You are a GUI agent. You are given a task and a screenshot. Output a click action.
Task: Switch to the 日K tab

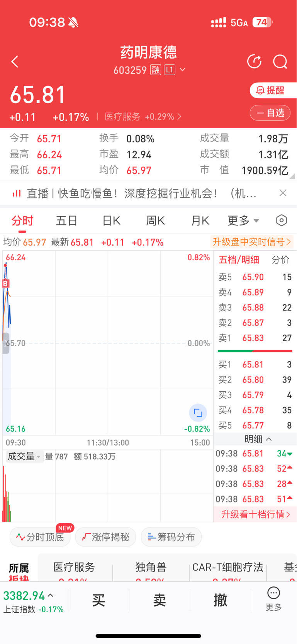[111, 221]
